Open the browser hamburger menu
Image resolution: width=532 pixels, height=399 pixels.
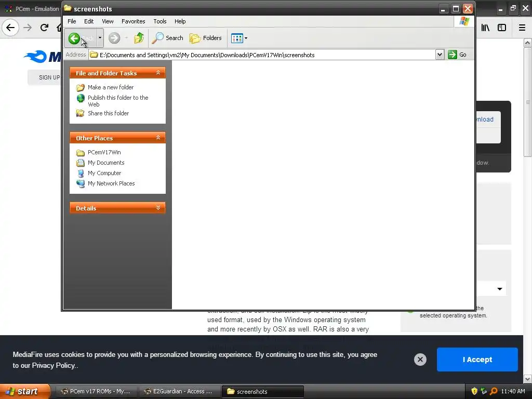(522, 28)
